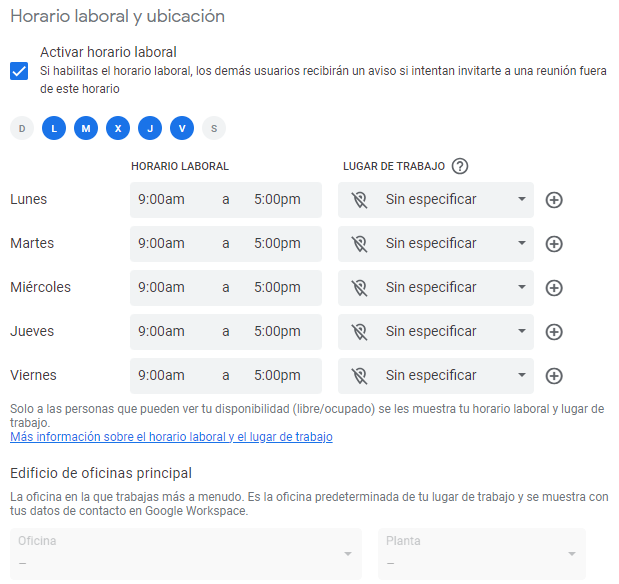This screenshot has height=584, width=619.
Task: Click the plus icon for Miércoles
Action: 554,288
